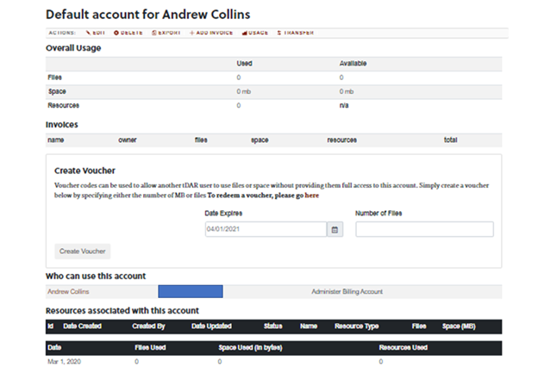This screenshot has height=392, width=538.
Task: Click the 'Resources' row label in Overall Usage
Action: tap(64, 106)
